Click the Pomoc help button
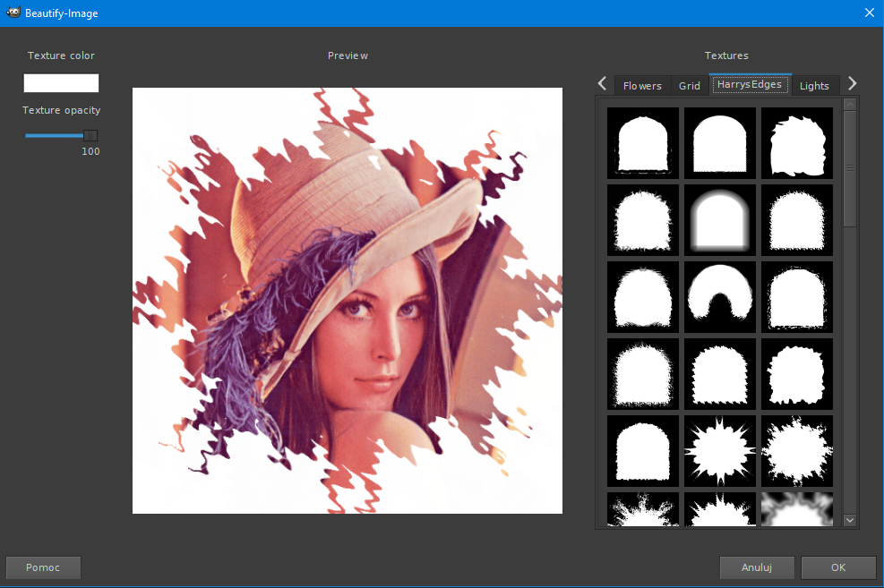 tap(43, 567)
